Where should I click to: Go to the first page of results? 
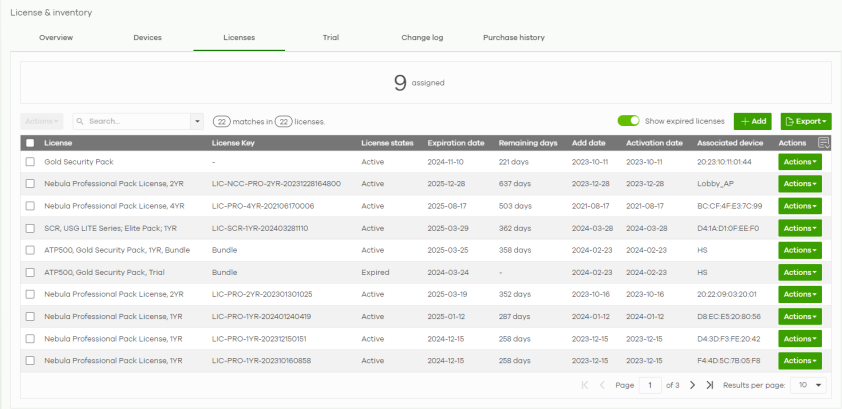(585, 385)
